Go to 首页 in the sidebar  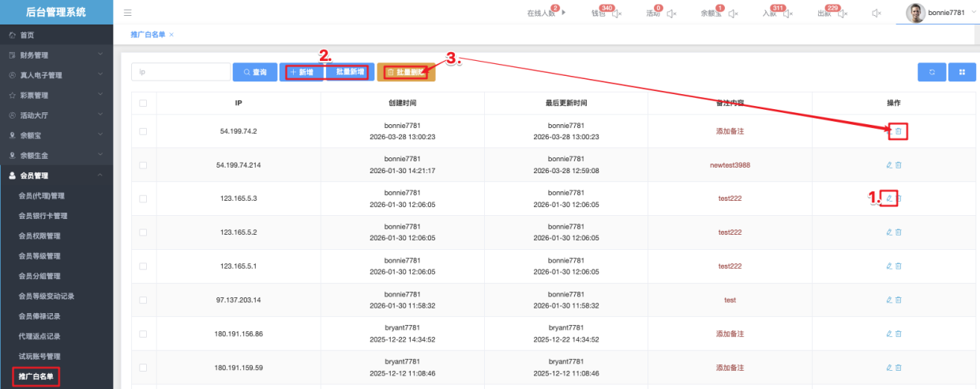tap(27, 36)
